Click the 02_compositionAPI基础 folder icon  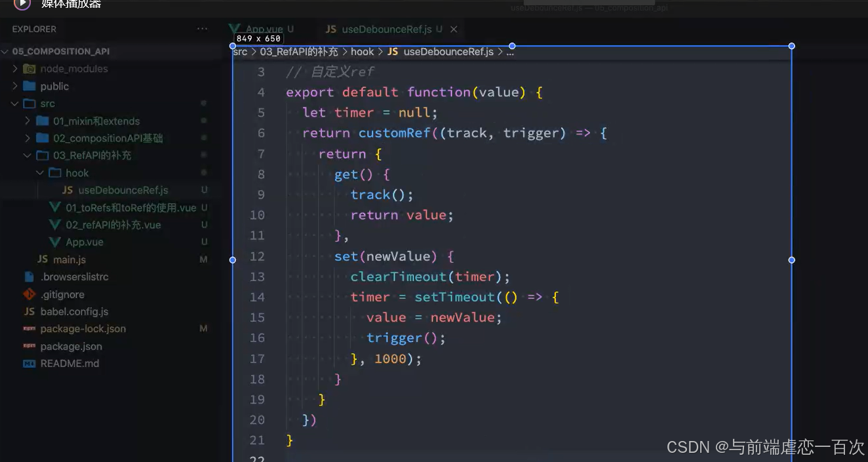(43, 138)
